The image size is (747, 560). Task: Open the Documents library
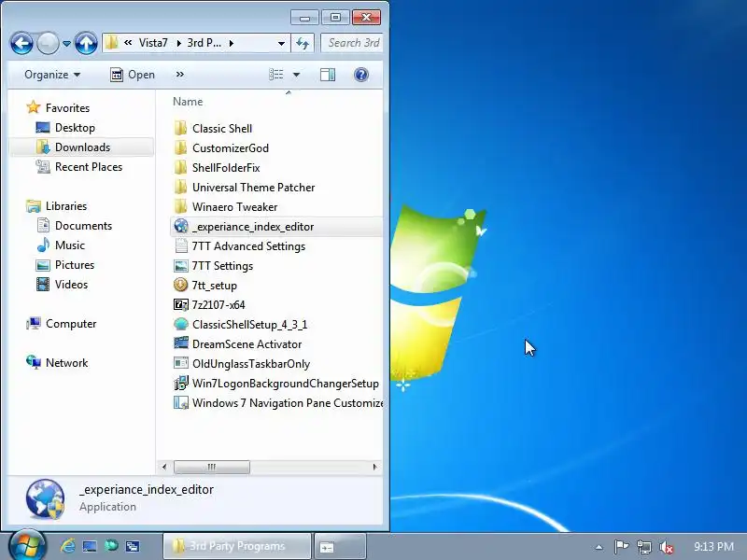coord(83,226)
